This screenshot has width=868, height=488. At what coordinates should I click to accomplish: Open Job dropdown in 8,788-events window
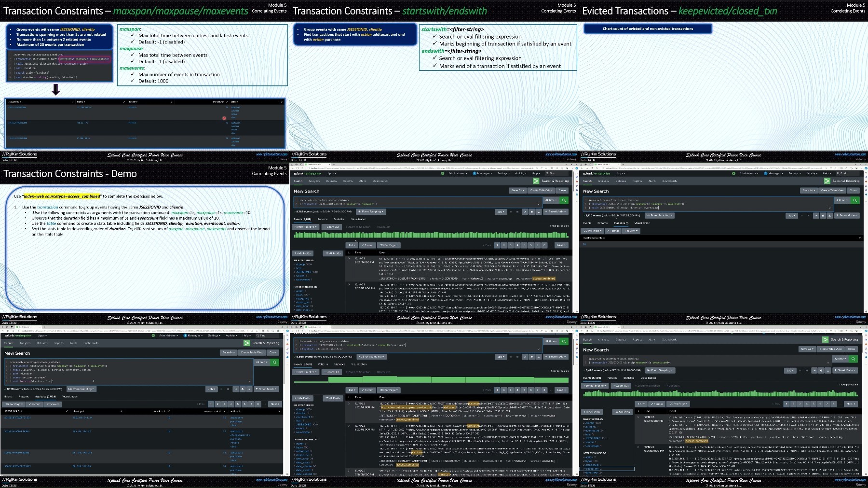click(x=500, y=211)
